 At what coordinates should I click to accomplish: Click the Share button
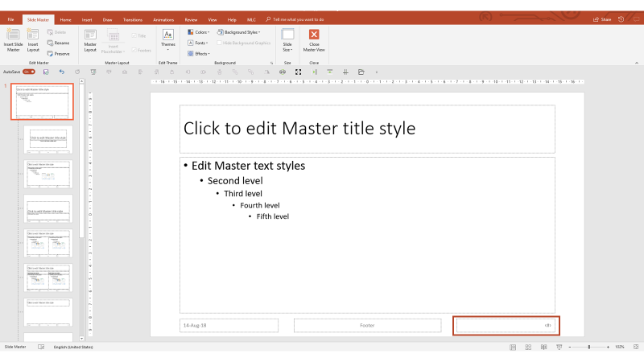[602, 19]
